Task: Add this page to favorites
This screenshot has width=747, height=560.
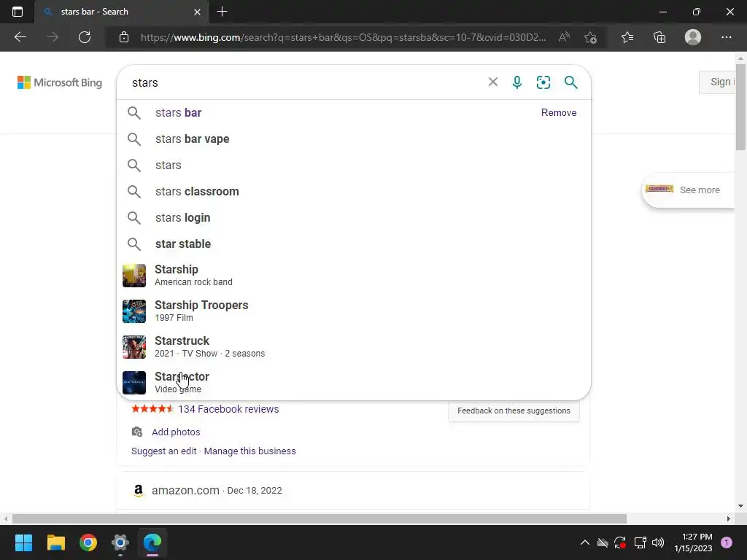Action: point(591,37)
